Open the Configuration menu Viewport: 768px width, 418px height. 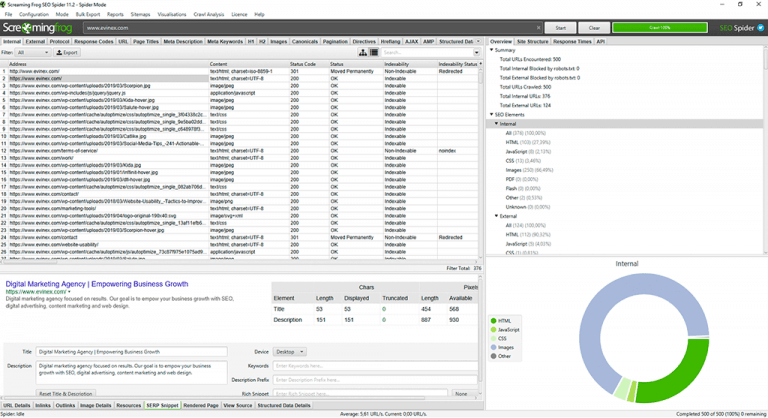[x=34, y=14]
